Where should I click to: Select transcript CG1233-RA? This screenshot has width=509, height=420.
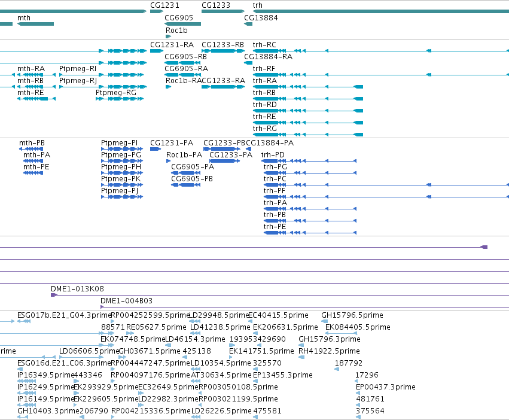coord(223,87)
